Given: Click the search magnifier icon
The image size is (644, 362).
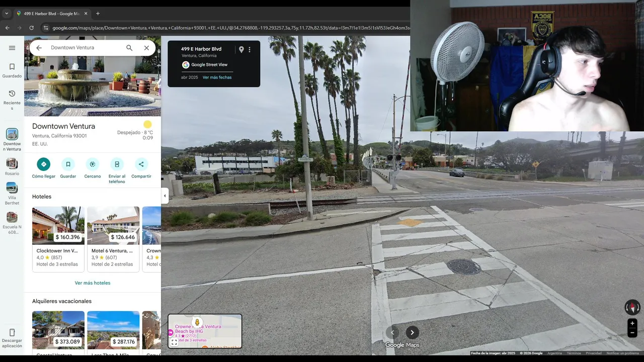Looking at the screenshot, I should pyautogui.click(x=129, y=48).
